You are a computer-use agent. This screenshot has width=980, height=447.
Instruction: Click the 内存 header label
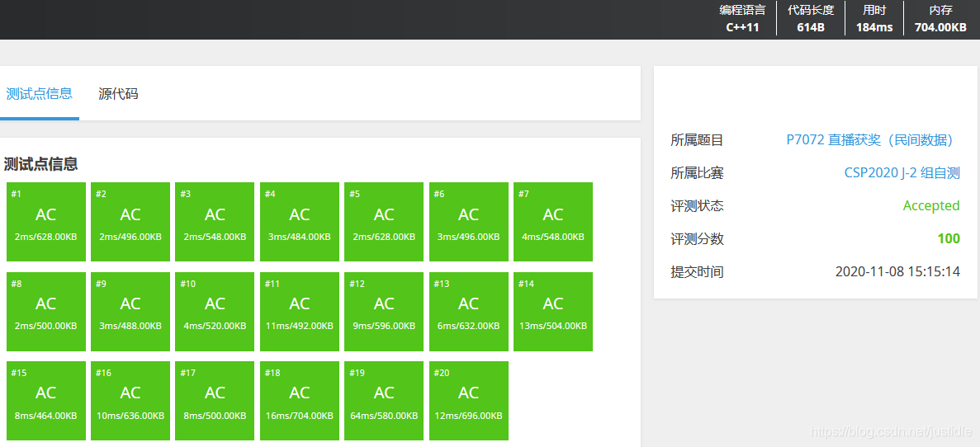pos(940,10)
